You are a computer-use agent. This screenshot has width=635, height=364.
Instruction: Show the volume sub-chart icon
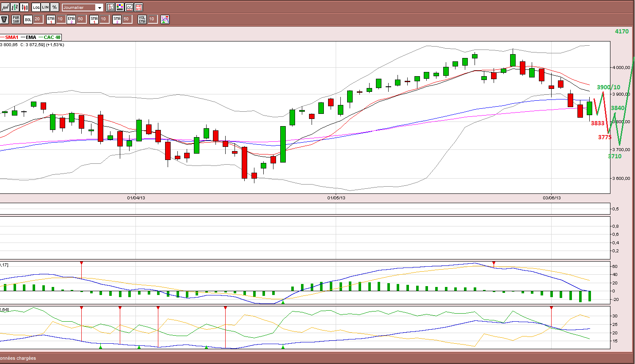click(x=129, y=7)
